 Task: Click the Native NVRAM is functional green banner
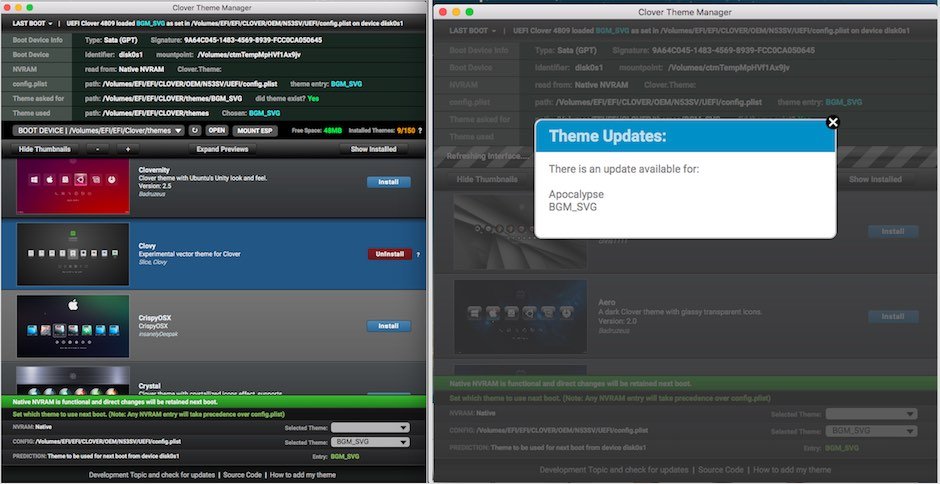coord(213,402)
